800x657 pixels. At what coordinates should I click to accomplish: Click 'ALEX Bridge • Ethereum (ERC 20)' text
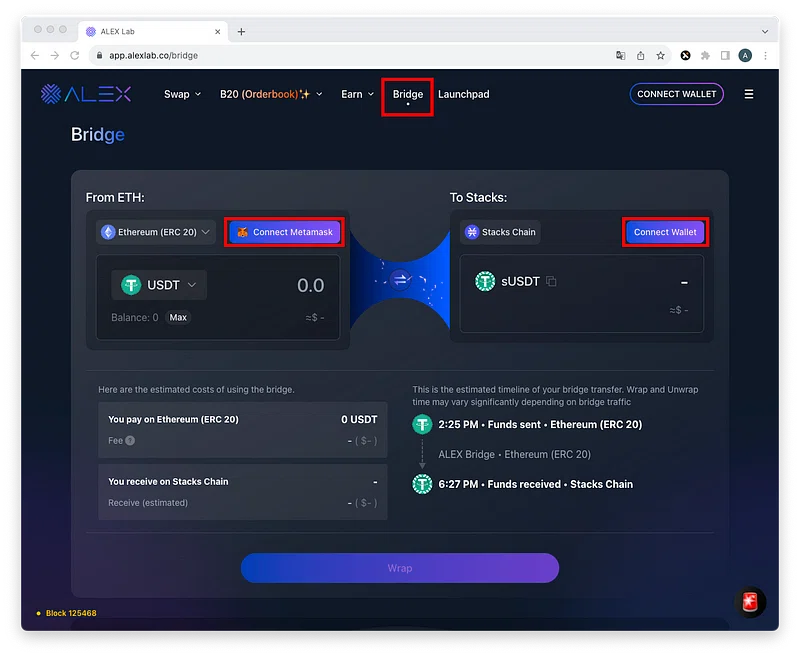point(514,454)
